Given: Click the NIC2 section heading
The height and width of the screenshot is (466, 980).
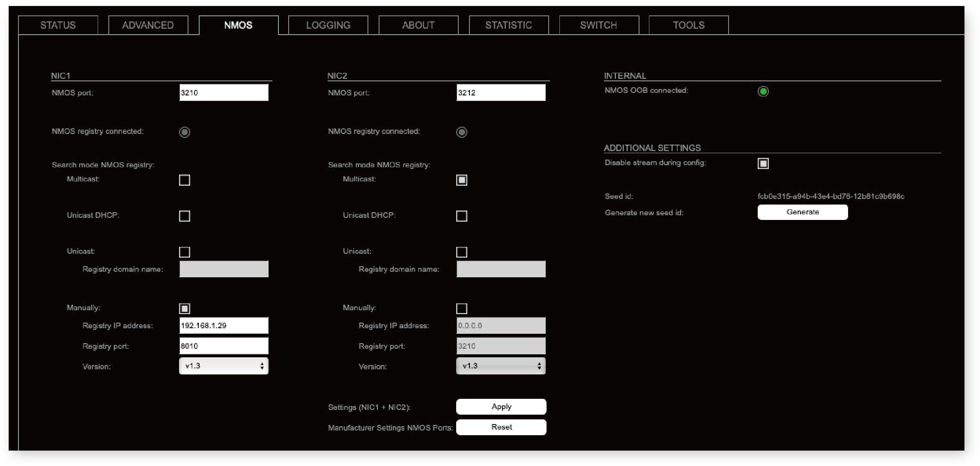Looking at the screenshot, I should point(338,76).
